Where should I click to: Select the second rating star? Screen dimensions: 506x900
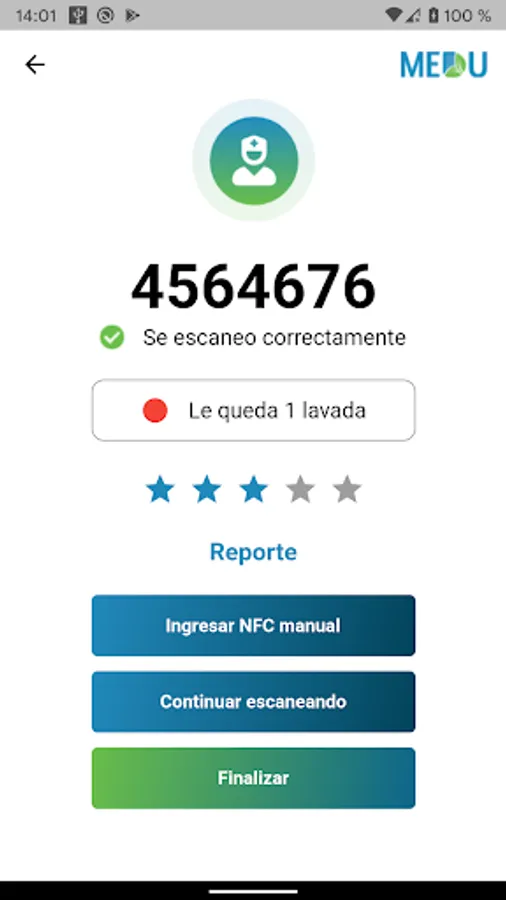pyautogui.click(x=207, y=490)
